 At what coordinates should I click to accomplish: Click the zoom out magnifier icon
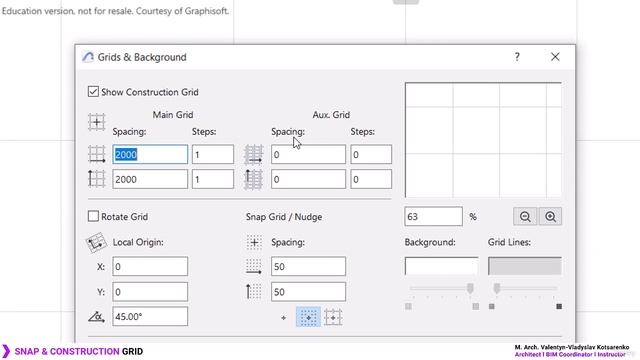[x=525, y=217]
